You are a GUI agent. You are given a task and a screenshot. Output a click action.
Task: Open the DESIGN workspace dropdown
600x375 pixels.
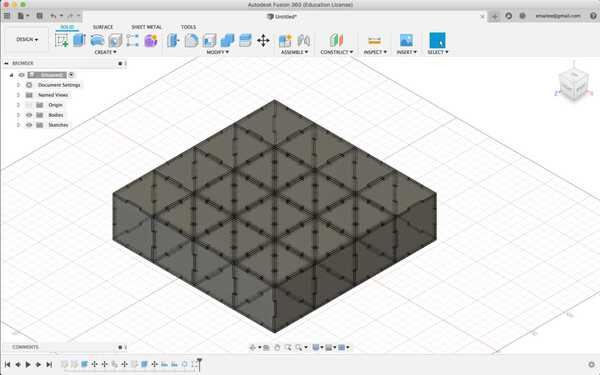(27, 39)
